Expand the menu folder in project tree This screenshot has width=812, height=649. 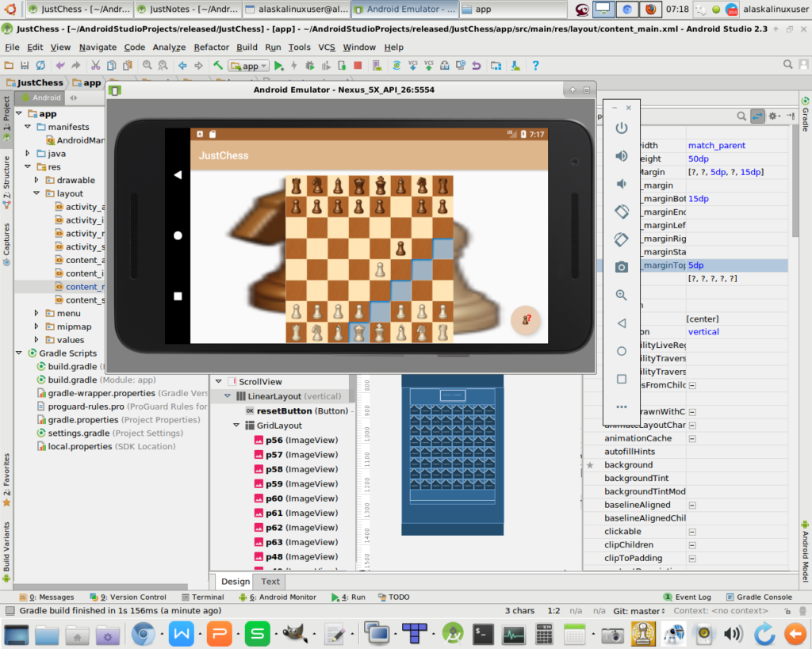[x=37, y=313]
